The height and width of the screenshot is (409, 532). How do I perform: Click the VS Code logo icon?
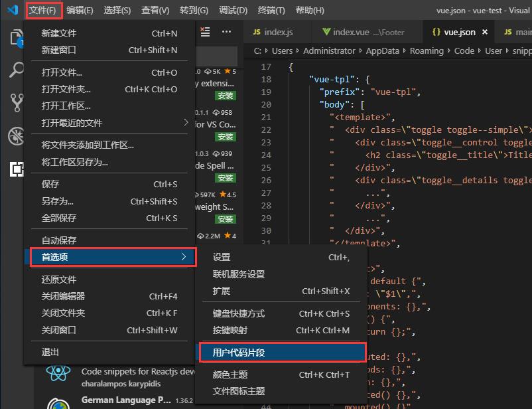(x=13, y=9)
